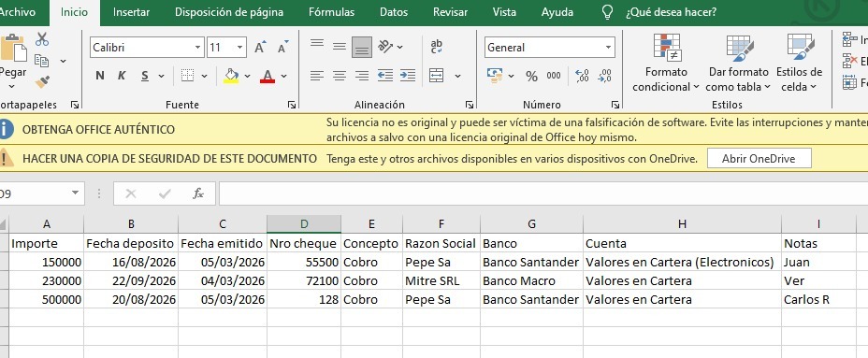
Task: Expand underline style dropdown arrow
Action: (x=162, y=76)
